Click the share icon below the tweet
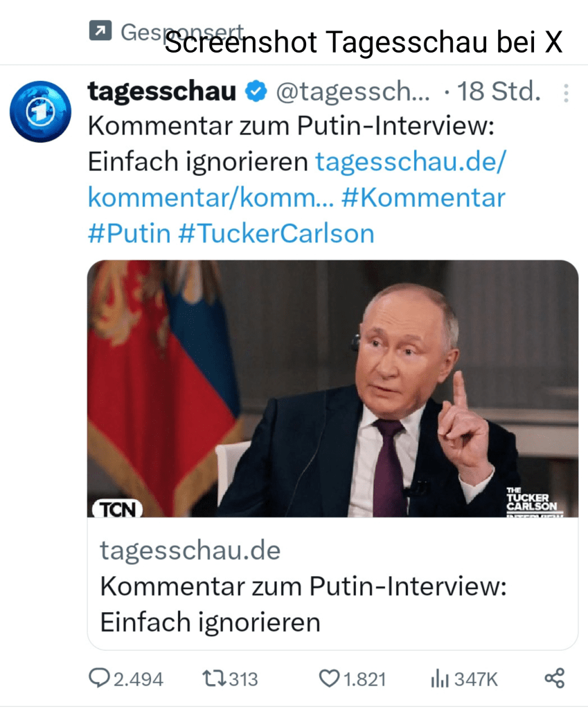Viewport: 588px width, 709px height. tap(554, 678)
